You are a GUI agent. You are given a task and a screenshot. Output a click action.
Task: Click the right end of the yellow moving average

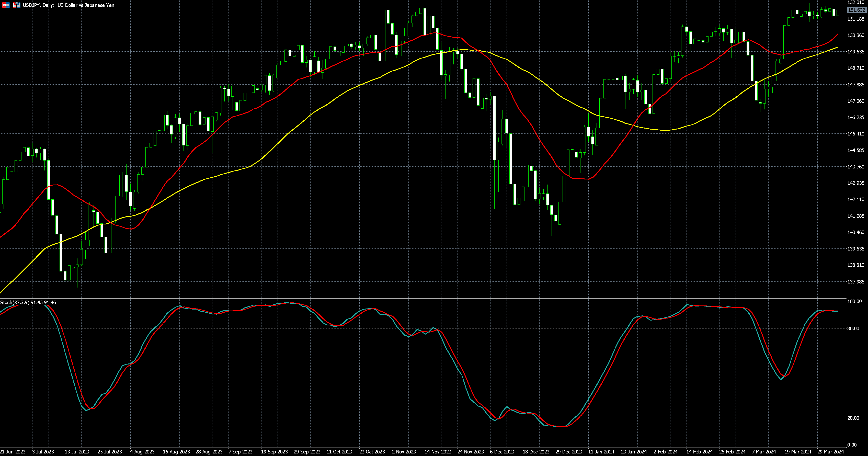coord(838,47)
